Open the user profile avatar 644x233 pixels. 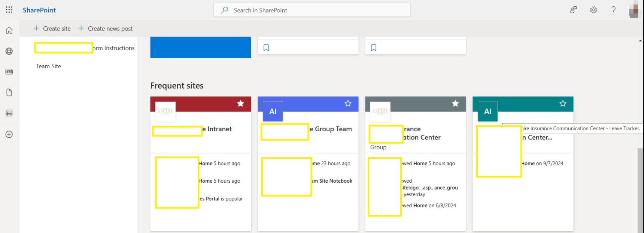click(634, 10)
